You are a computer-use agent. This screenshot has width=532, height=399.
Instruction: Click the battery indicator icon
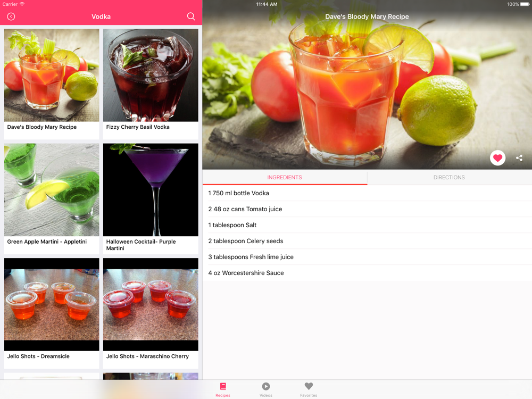click(x=525, y=4)
